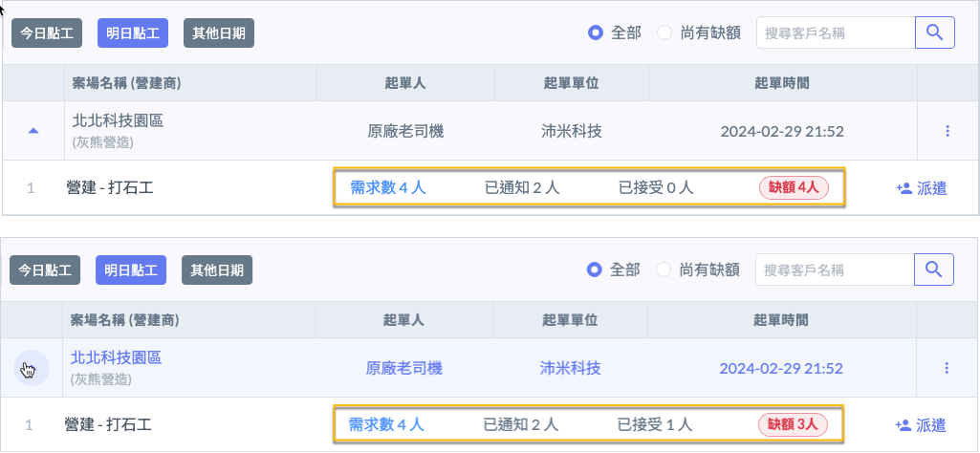Click 派遣 dispatch icon beside 缺額 3人
Screen dimensions: 980x453
(903, 425)
